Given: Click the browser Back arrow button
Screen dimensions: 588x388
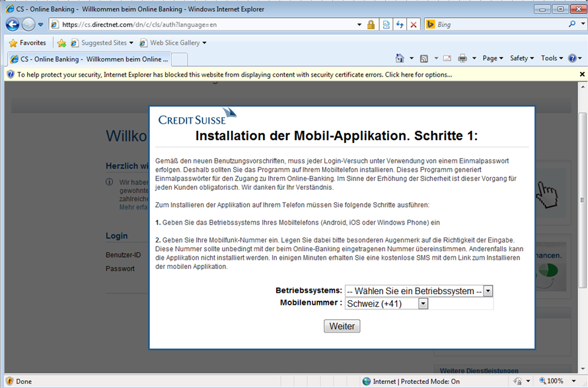Looking at the screenshot, I should pyautogui.click(x=12, y=24).
